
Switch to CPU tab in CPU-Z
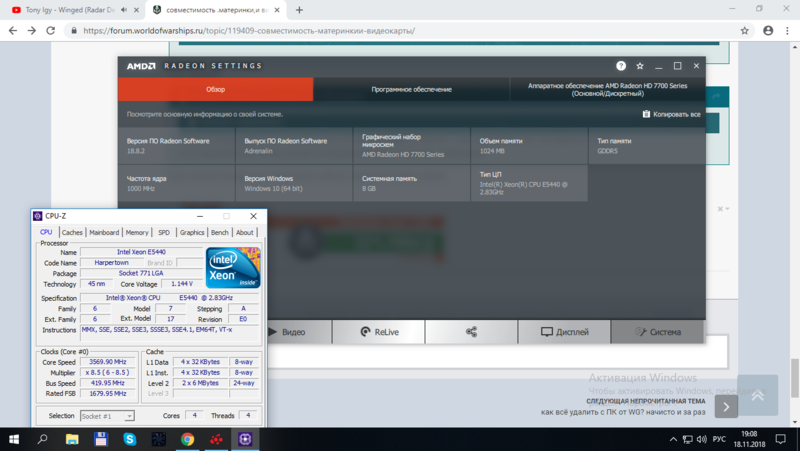point(46,232)
